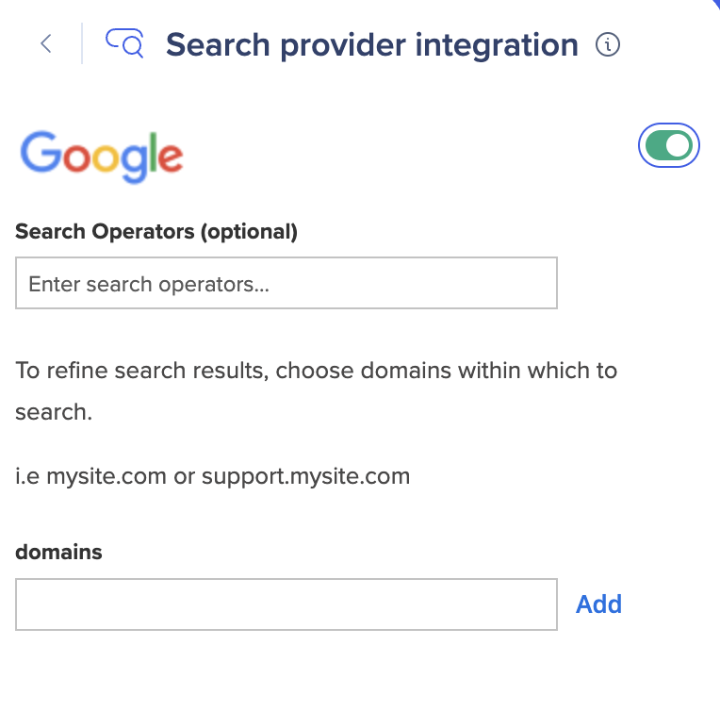Disable the Google search provider toggle
720x728 pixels.
coord(668,145)
